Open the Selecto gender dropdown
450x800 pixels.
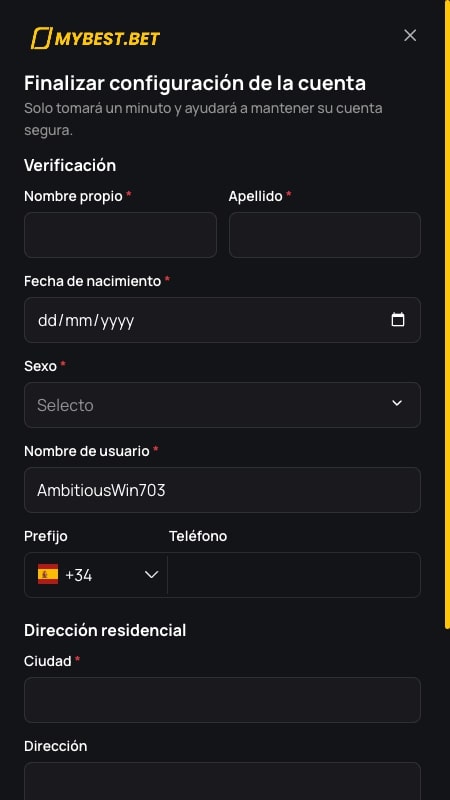(222, 405)
